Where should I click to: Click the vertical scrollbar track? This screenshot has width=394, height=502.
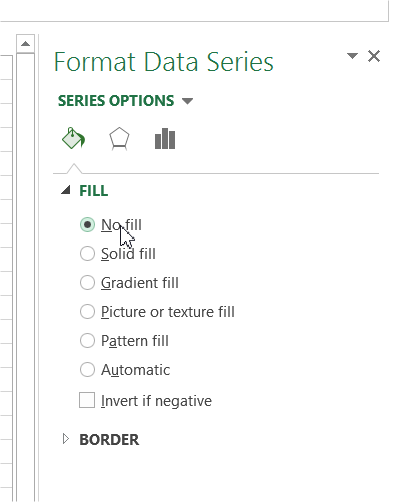click(x=25, y=277)
